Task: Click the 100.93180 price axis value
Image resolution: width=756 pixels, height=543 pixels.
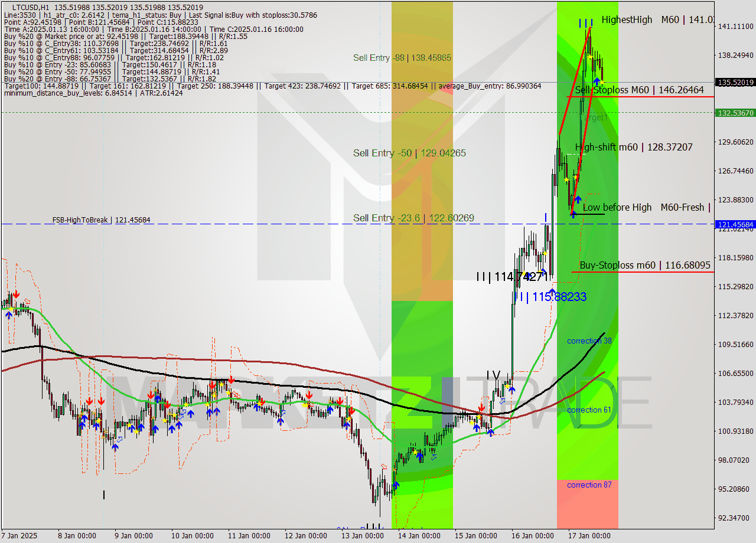Action: tap(735, 431)
